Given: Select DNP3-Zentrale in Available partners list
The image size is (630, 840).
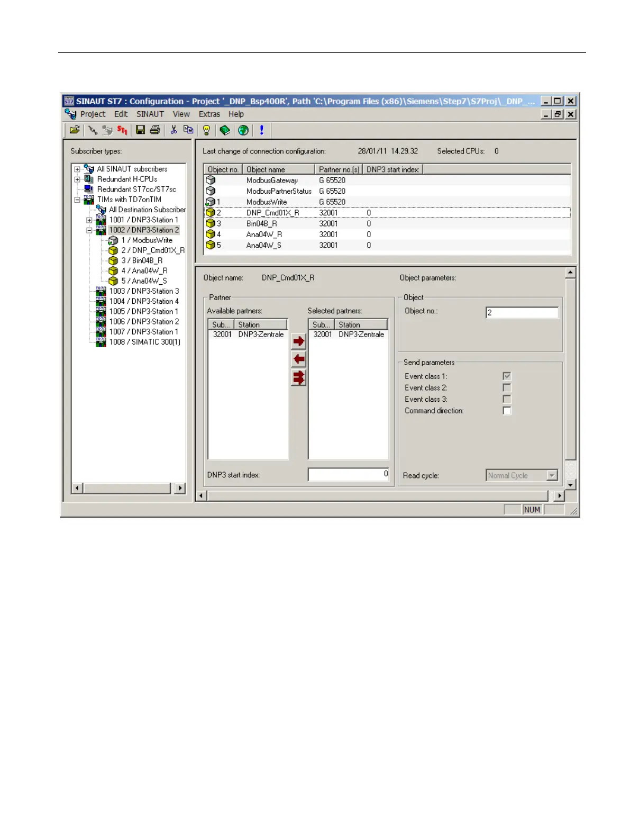Looking at the screenshot, I should point(248,335).
